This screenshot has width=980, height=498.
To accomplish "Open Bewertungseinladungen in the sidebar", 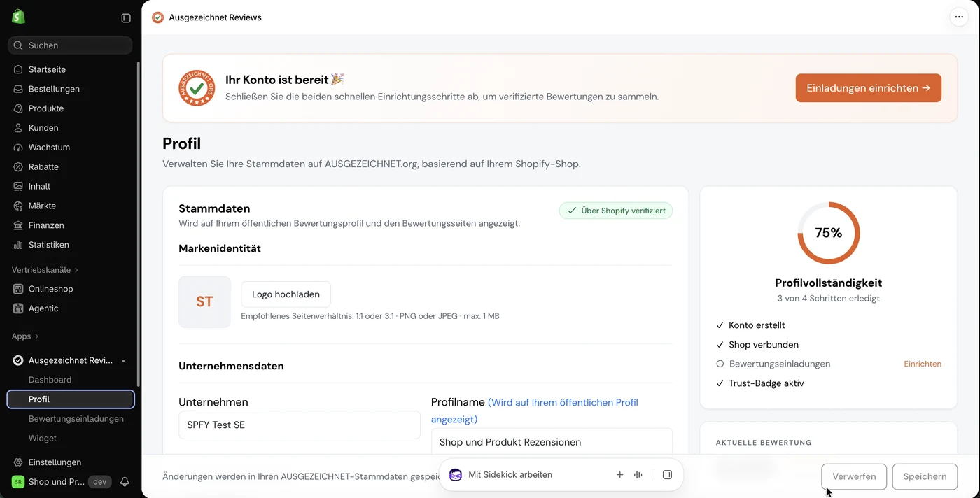I will click(x=76, y=419).
